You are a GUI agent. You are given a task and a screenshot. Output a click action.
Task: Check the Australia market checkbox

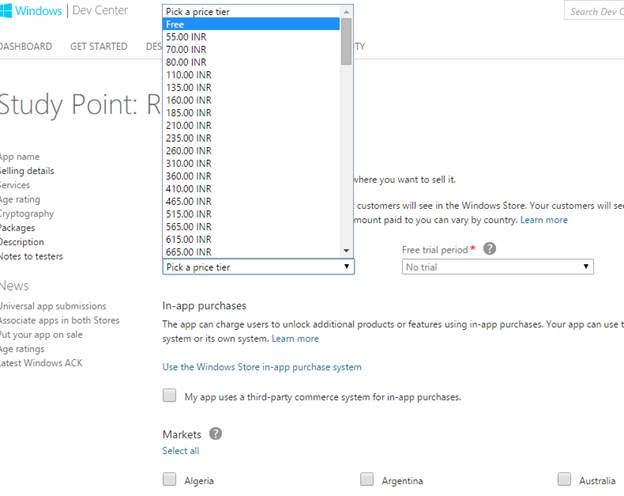click(564, 480)
